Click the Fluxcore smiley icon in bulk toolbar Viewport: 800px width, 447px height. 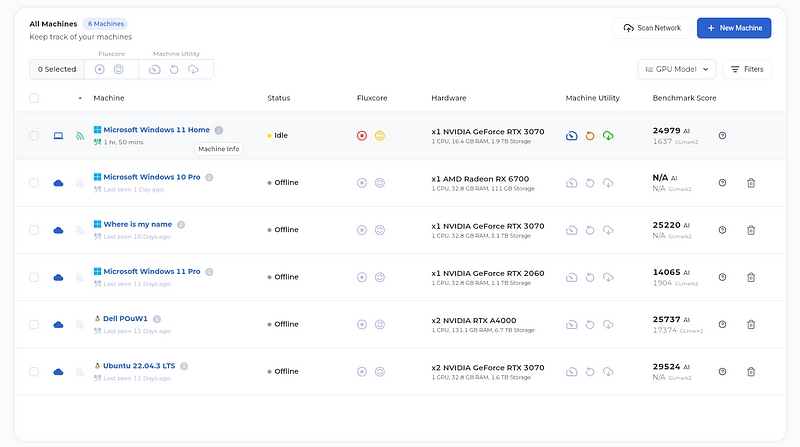[x=118, y=69]
